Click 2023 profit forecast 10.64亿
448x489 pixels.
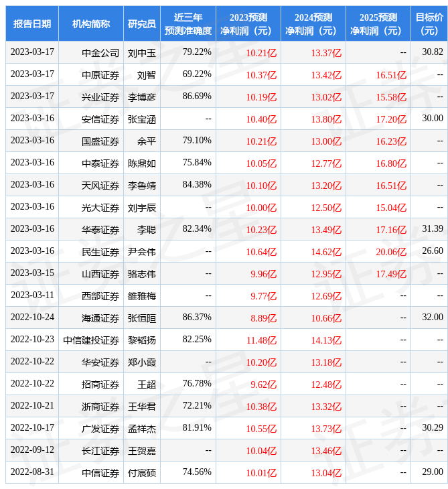tap(261, 252)
